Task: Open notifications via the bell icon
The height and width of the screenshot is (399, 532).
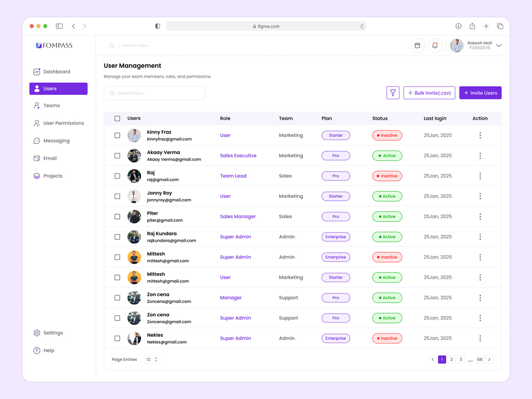Action: tap(435, 45)
